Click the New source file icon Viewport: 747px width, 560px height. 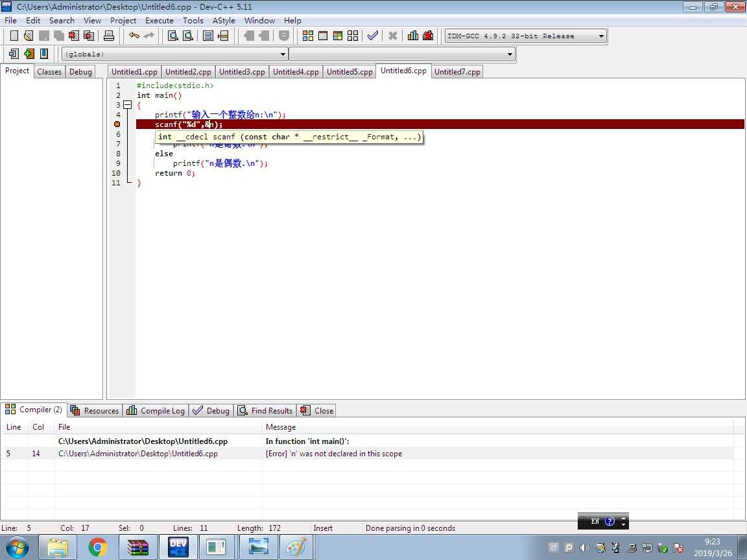coord(14,36)
